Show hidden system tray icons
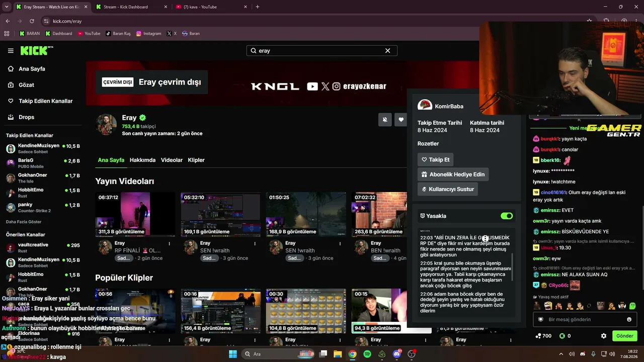Screen dimensions: 644x362 tap(561, 354)
